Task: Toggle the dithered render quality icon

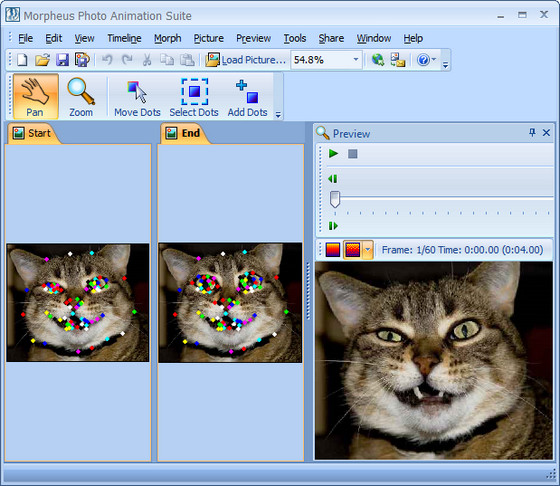Action: click(x=352, y=250)
